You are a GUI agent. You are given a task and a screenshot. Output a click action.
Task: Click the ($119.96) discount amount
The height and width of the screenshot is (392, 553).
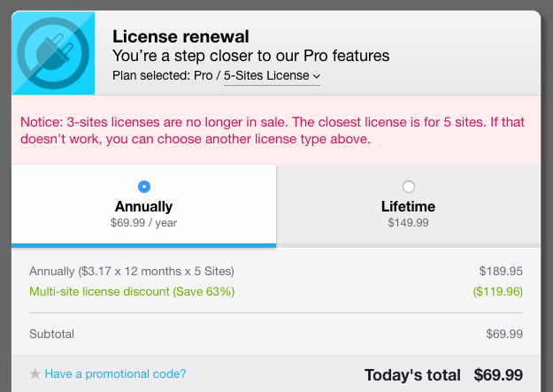pyautogui.click(x=498, y=291)
